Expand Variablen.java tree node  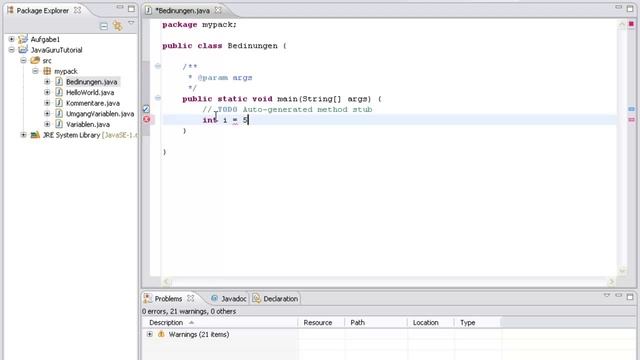click(x=47, y=124)
